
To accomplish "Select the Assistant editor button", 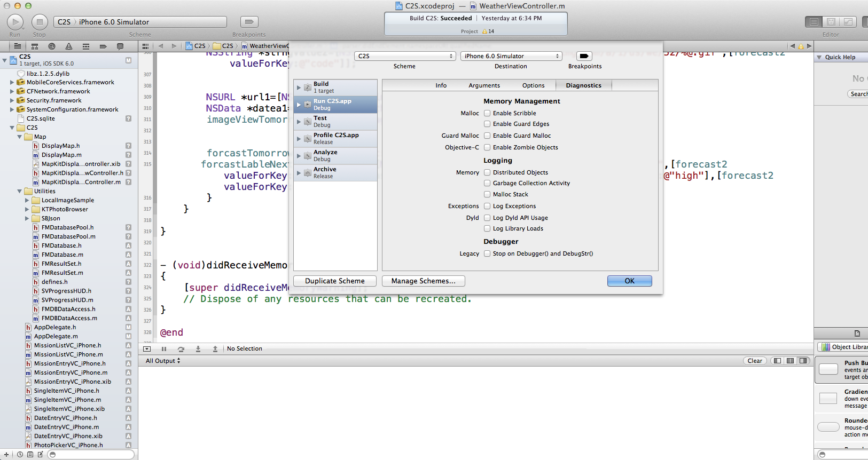I will click(831, 22).
